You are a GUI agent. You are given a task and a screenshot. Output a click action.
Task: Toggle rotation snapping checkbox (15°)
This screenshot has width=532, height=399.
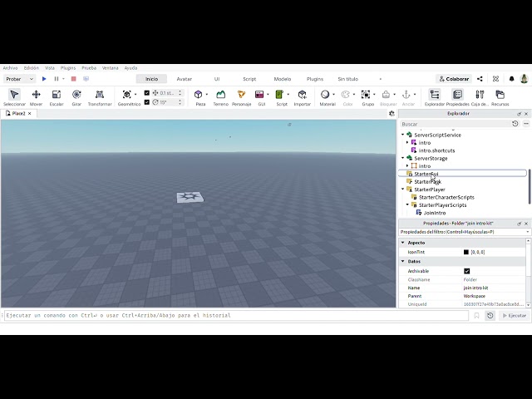[x=147, y=102]
